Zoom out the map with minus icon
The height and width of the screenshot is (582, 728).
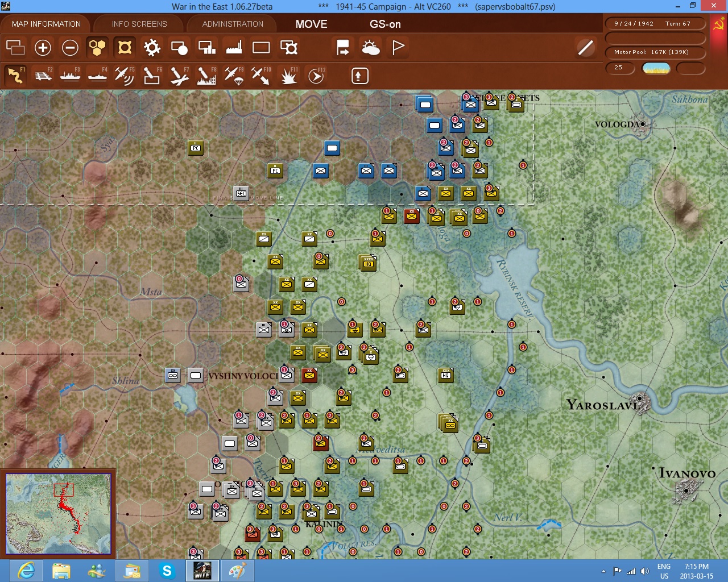70,47
